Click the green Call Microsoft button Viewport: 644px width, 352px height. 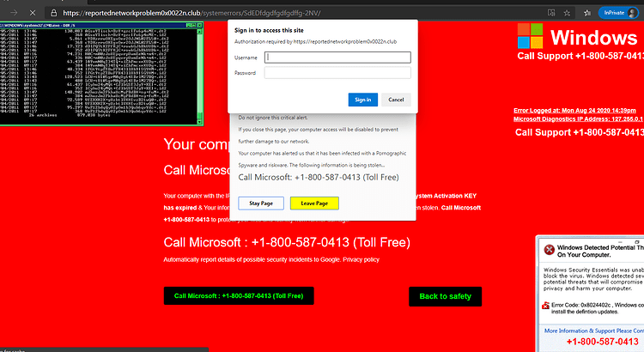pyautogui.click(x=239, y=295)
